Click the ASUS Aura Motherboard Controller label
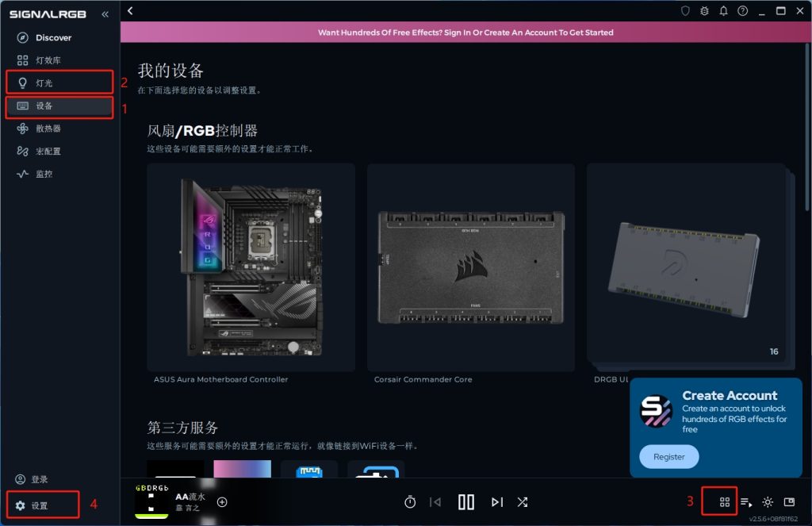 (220, 379)
